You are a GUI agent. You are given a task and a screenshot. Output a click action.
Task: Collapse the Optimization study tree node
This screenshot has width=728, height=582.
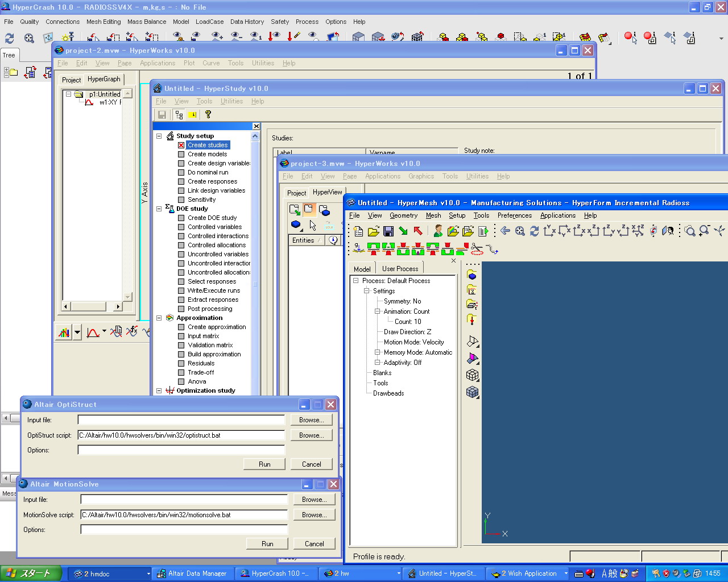pyautogui.click(x=159, y=390)
